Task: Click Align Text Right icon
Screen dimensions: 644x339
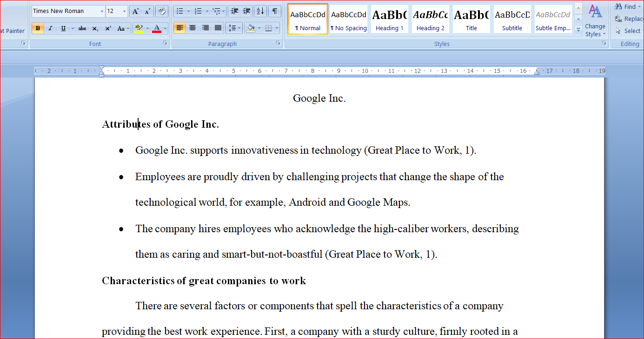Action: 205,28
